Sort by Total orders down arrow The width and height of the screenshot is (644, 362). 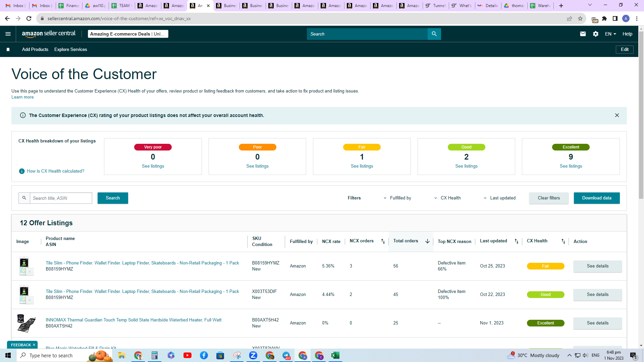427,241
